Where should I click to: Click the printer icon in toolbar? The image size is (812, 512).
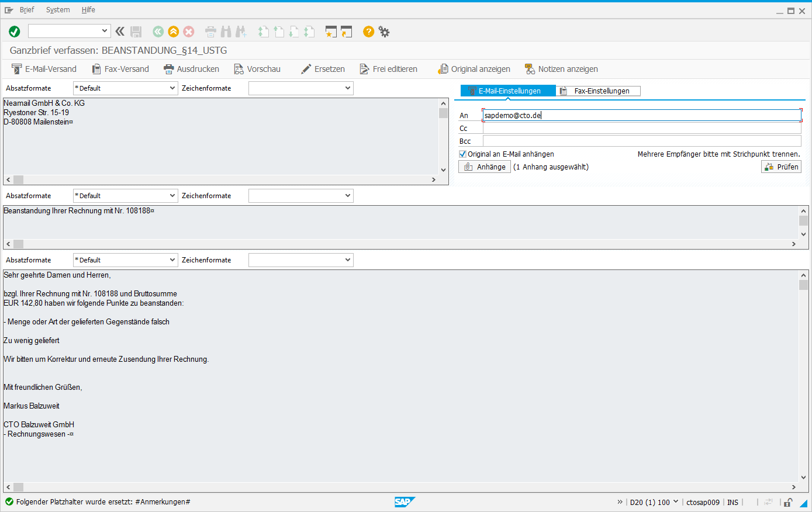point(210,32)
